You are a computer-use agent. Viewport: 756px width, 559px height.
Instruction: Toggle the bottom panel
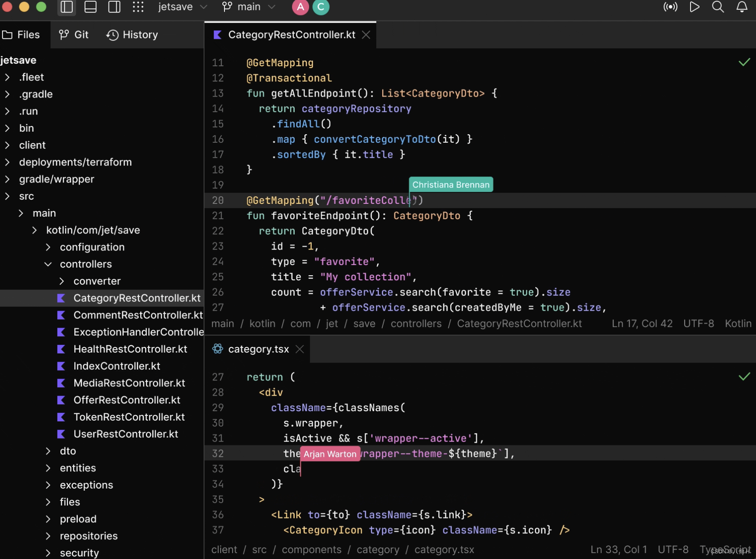pos(90,7)
